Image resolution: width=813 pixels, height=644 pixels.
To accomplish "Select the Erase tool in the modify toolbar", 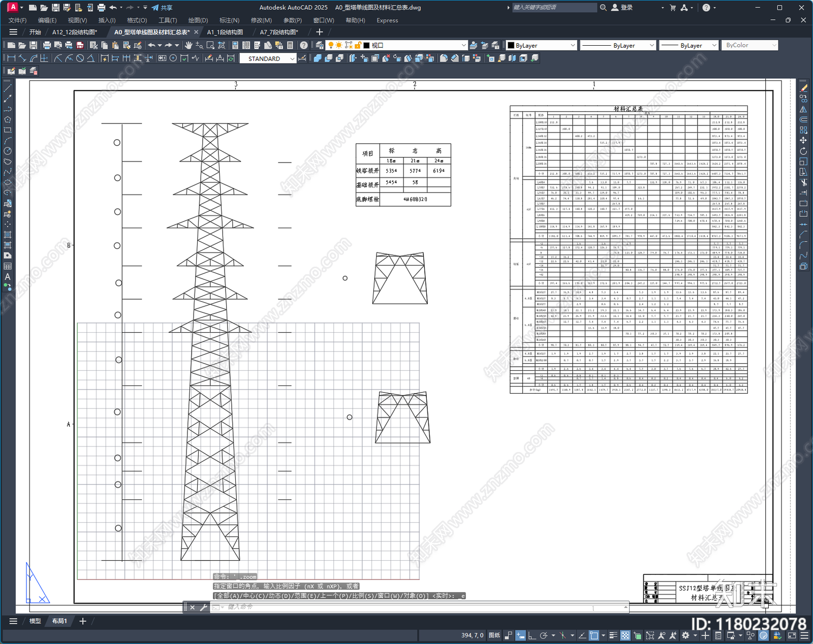I will coord(803,88).
